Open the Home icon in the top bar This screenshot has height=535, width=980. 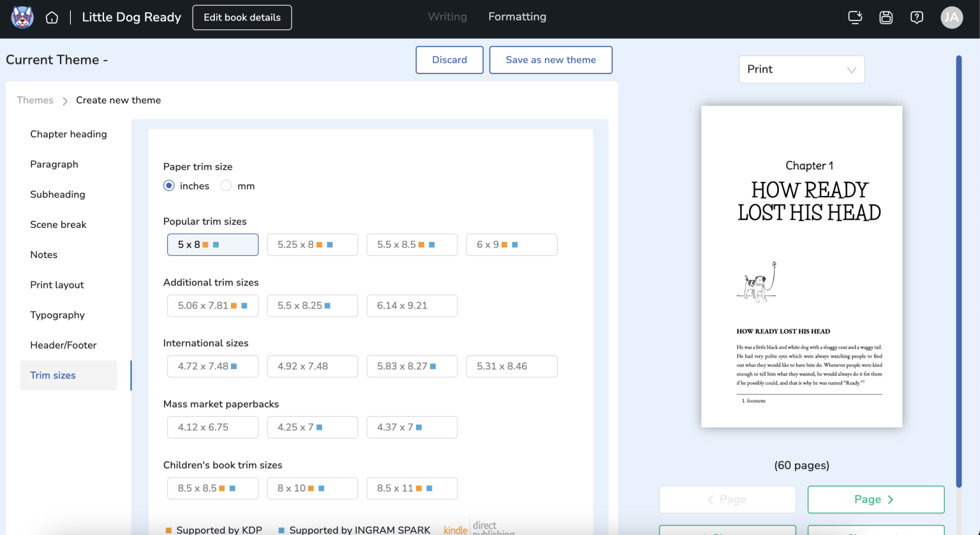click(52, 17)
